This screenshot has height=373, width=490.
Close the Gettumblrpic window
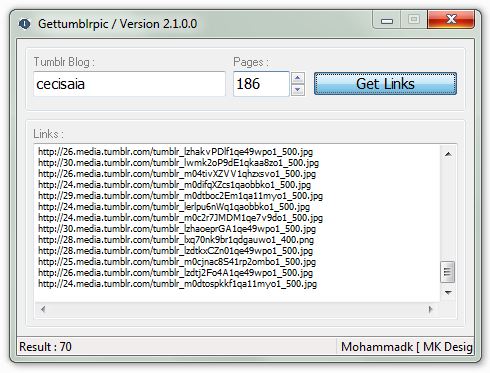[x=451, y=19]
